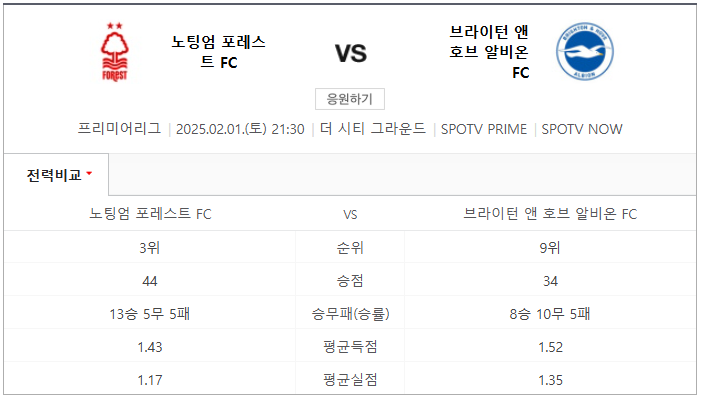This screenshot has width=702, height=398.
Task: Select the 노팅엄 포레스트 FC header name
Action: [x=218, y=52]
